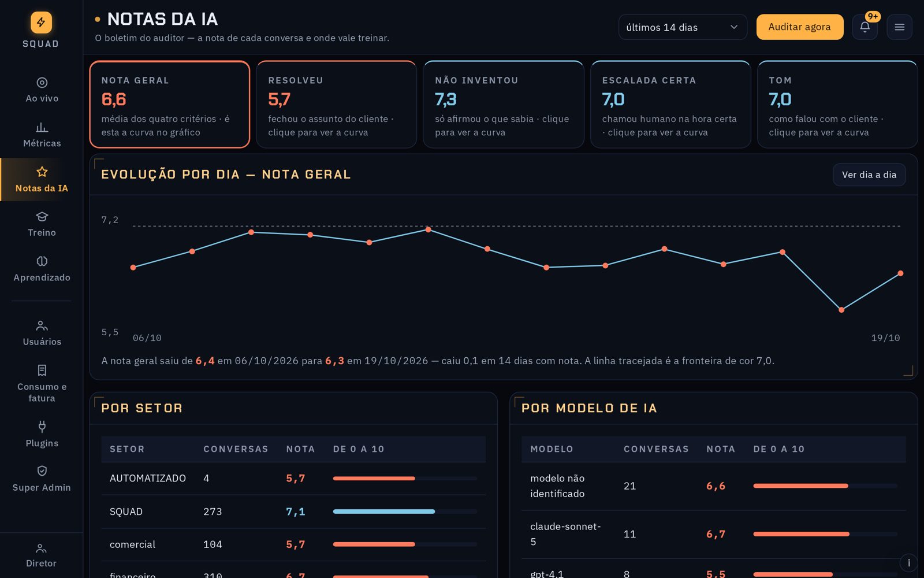Click the chart's last data point at 19/10
Screen dimensions: 924x578
tap(900, 273)
